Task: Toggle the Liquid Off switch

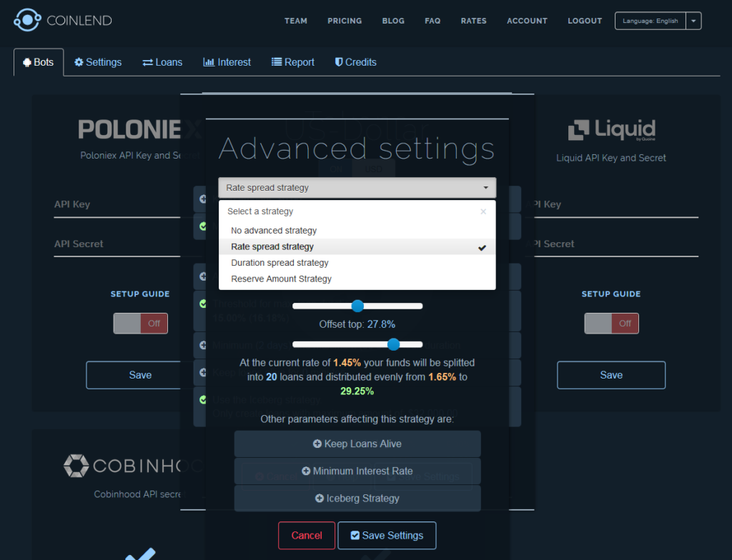Action: pyautogui.click(x=612, y=324)
